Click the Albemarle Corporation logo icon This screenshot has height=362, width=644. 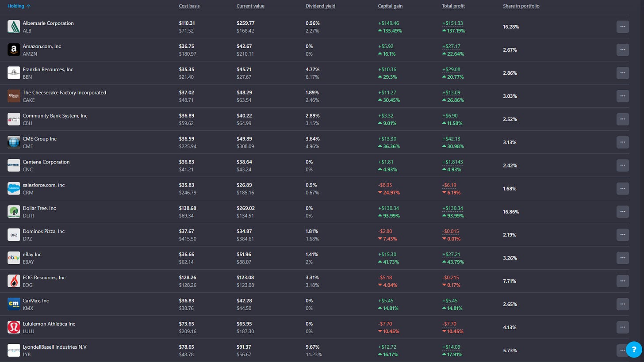(14, 27)
